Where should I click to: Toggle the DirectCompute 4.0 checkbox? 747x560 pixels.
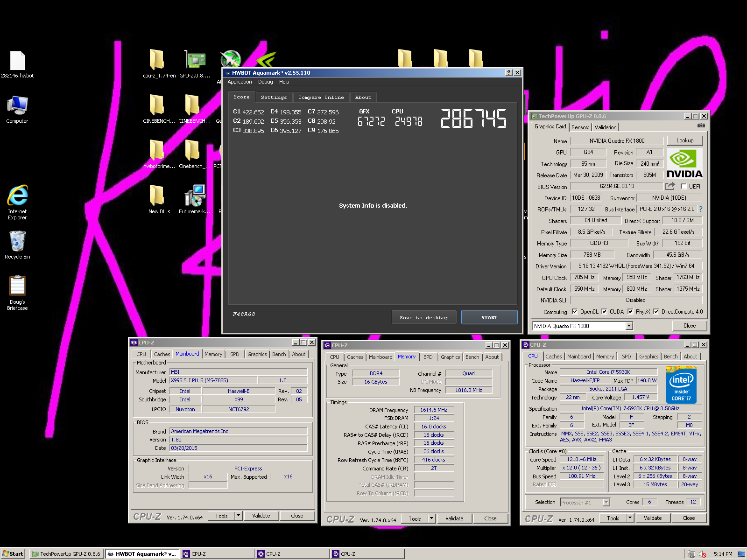(656, 311)
